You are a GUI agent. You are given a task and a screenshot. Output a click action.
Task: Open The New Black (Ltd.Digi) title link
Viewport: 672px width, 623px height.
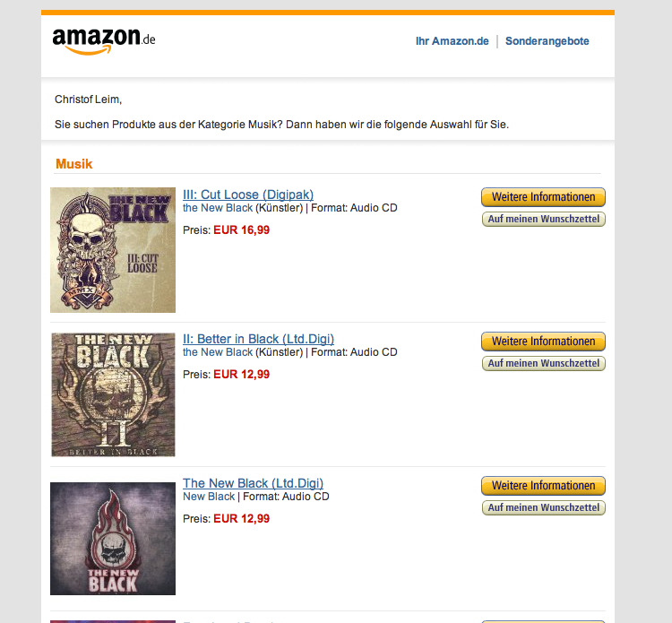[253, 483]
